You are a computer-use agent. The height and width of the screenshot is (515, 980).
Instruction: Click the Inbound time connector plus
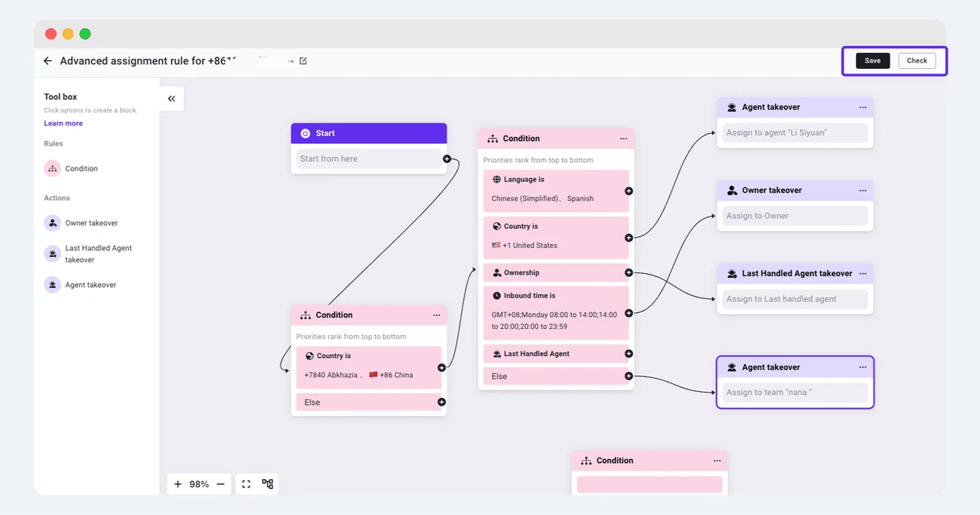629,313
